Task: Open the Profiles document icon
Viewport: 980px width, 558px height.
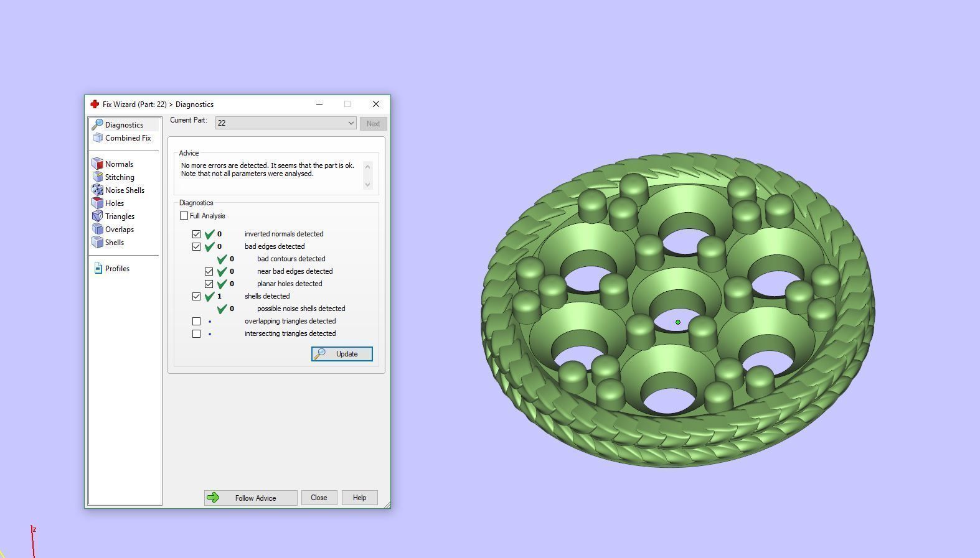Action: (x=98, y=269)
